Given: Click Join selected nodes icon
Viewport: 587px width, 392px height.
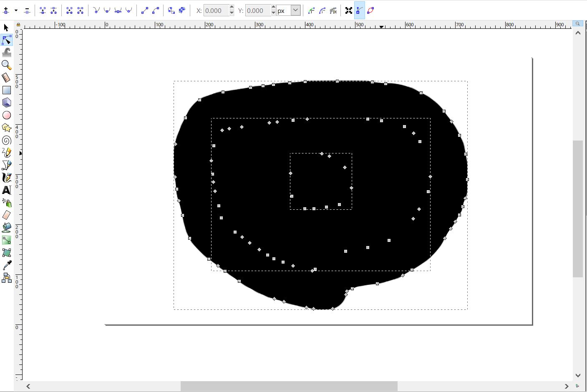Looking at the screenshot, I should pyautogui.click(x=43, y=10).
